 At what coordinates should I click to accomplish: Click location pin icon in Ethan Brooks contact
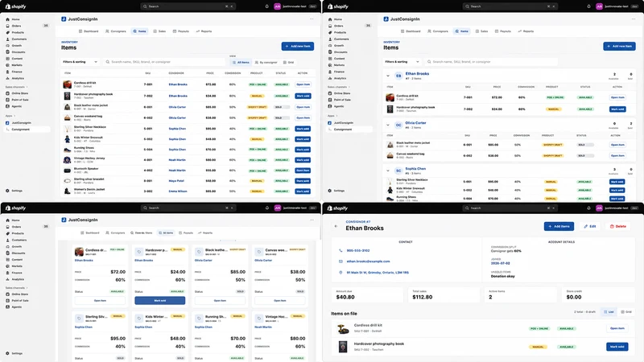(341, 273)
